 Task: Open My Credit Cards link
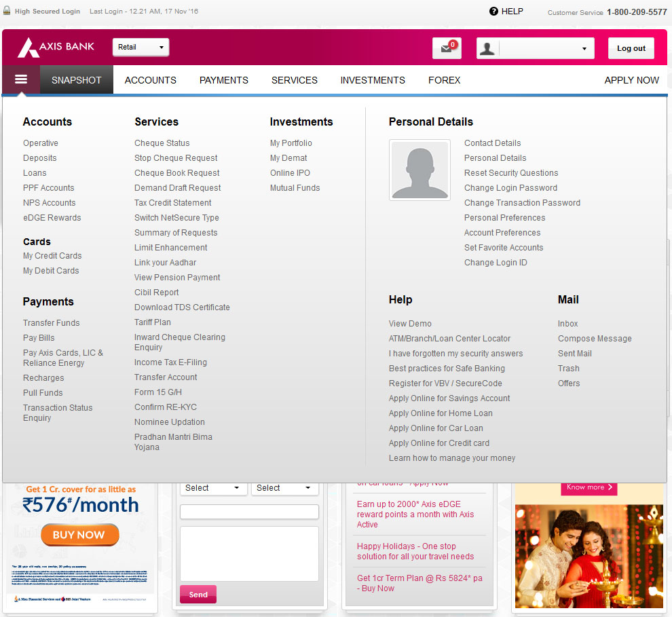(x=52, y=256)
